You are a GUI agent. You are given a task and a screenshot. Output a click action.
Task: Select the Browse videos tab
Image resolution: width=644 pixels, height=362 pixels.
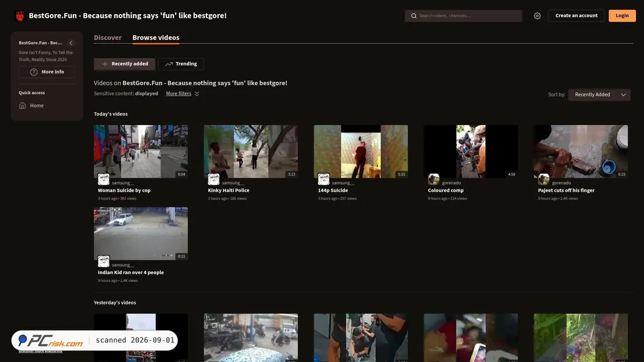(156, 37)
